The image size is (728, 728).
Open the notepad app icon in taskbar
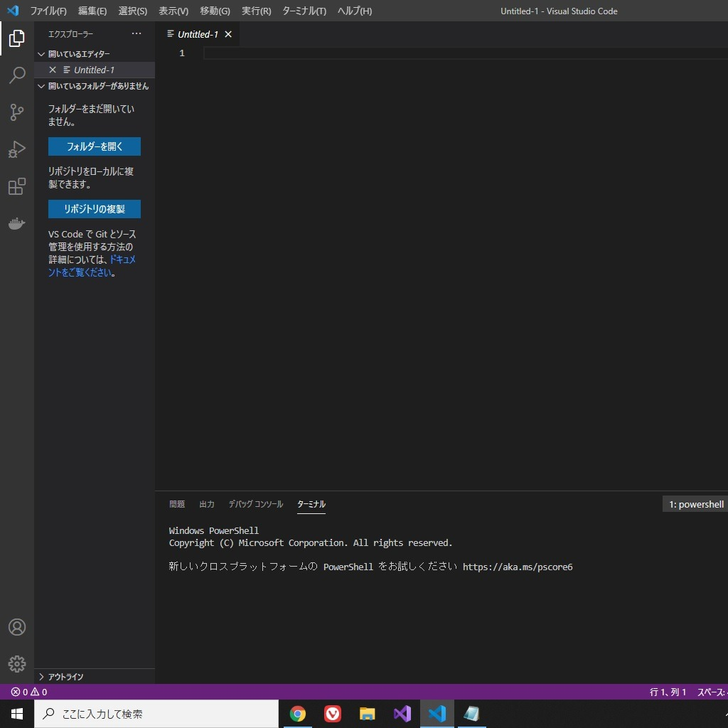472,714
